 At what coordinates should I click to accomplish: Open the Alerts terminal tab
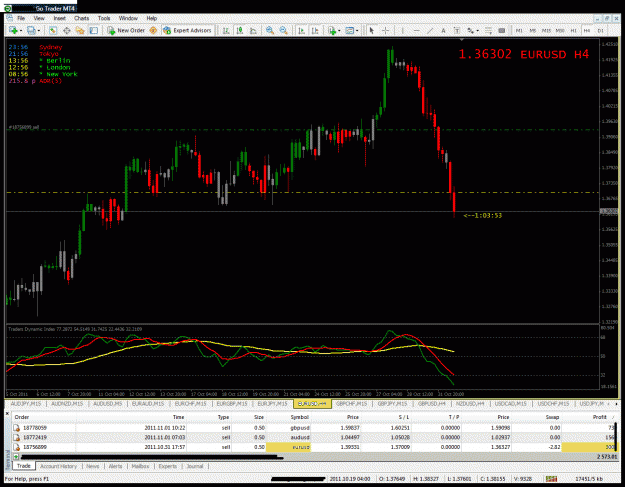coord(115,466)
